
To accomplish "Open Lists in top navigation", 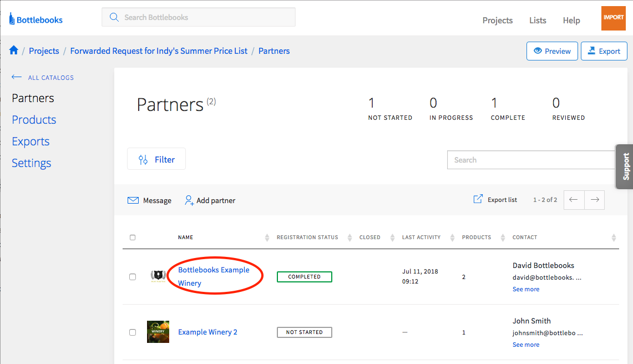I will pyautogui.click(x=538, y=20).
